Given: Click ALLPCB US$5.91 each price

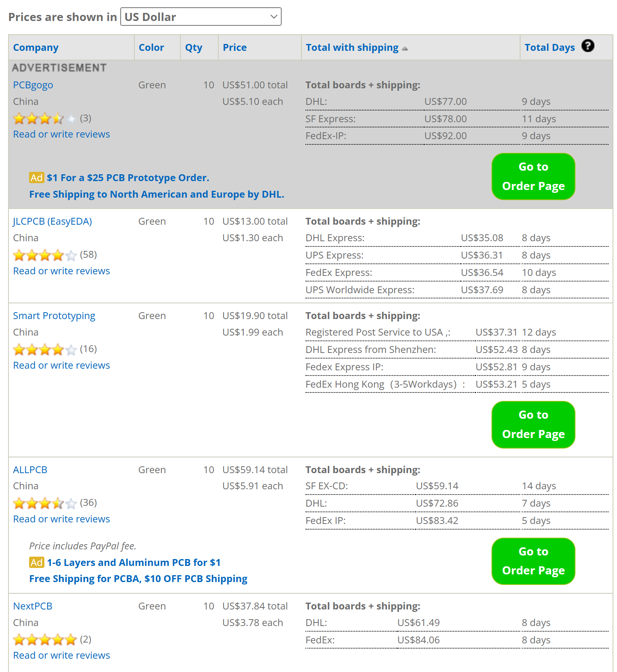Looking at the screenshot, I should (x=253, y=486).
